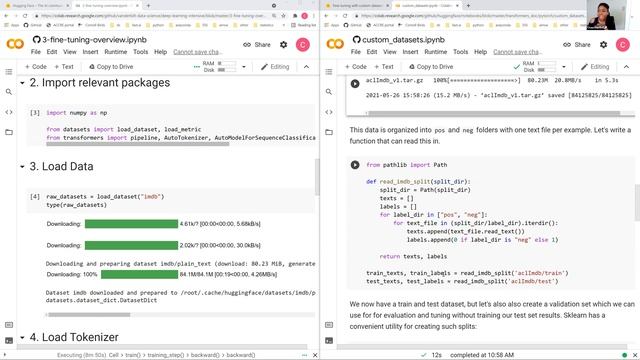
Task: Close the right notebook status bar
Action: (x=635, y=355)
